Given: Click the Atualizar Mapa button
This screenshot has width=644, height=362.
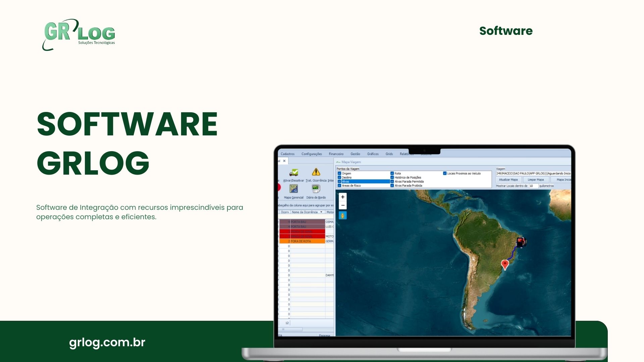Looking at the screenshot, I should (x=508, y=180).
